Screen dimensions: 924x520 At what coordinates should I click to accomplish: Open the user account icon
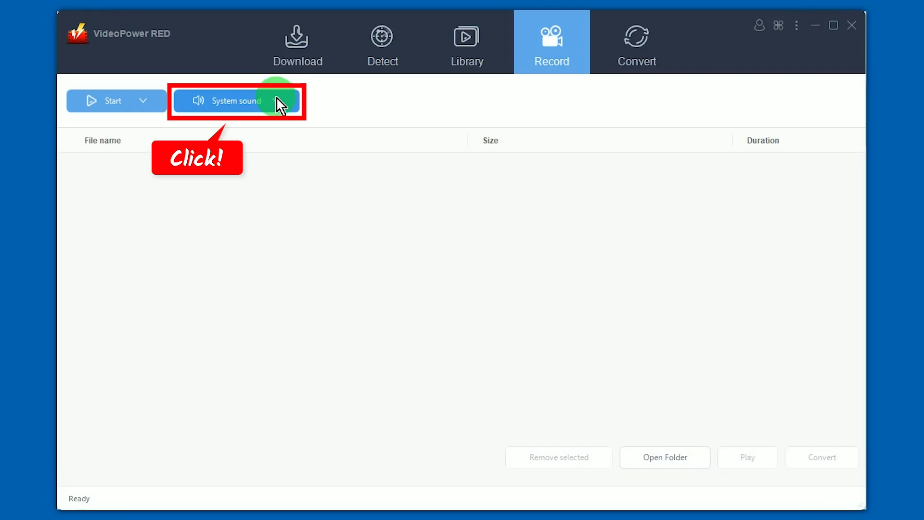[759, 25]
